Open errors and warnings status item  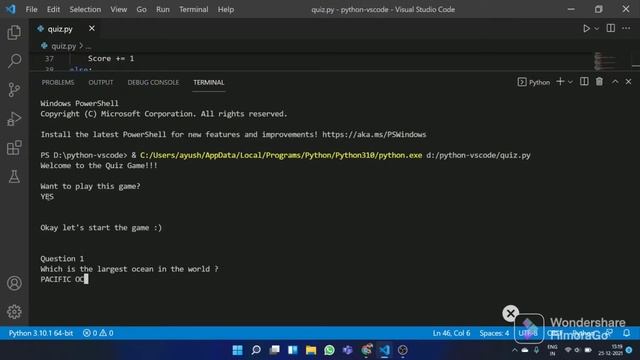[x=98, y=333]
